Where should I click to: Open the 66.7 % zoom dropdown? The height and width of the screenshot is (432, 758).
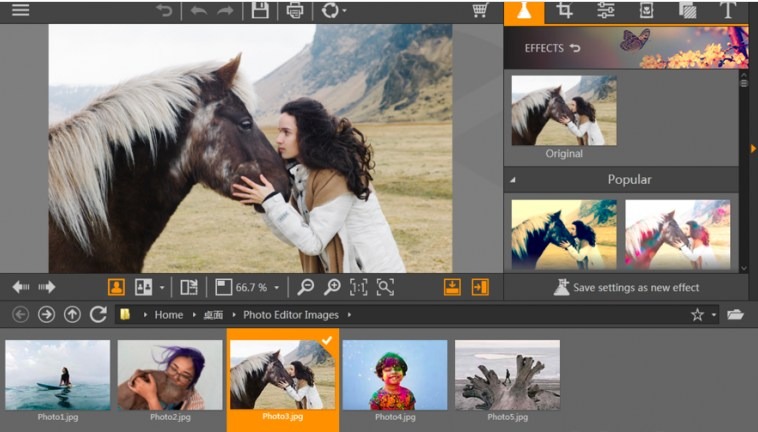(277, 288)
